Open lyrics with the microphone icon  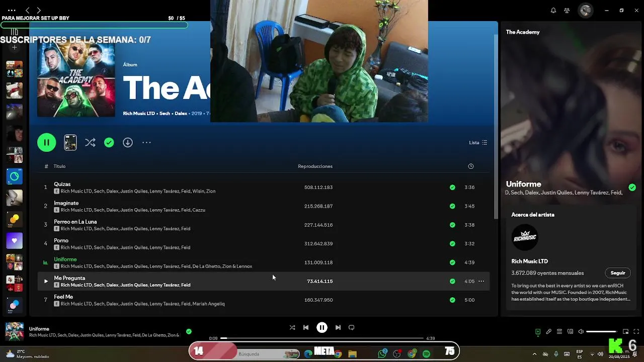pos(549,331)
